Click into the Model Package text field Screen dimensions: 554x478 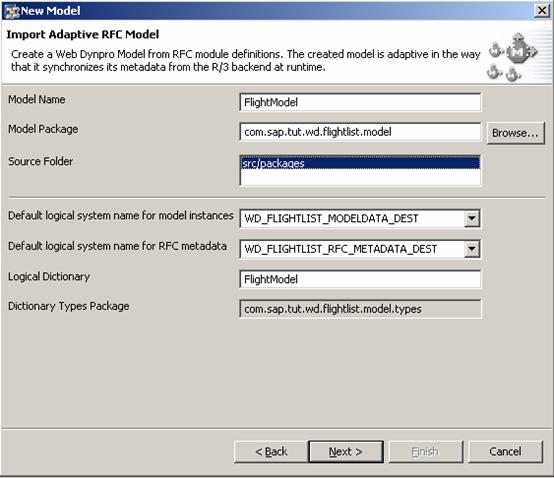pyautogui.click(x=360, y=132)
